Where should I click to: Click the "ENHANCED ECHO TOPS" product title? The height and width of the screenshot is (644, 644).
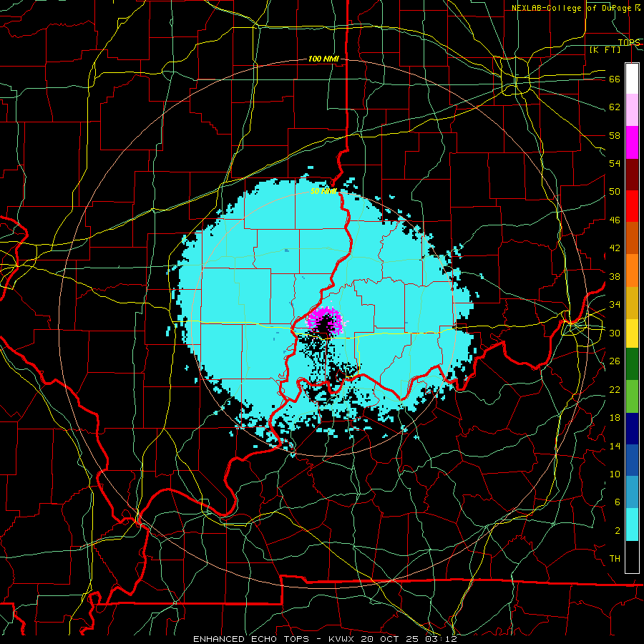coord(251,639)
